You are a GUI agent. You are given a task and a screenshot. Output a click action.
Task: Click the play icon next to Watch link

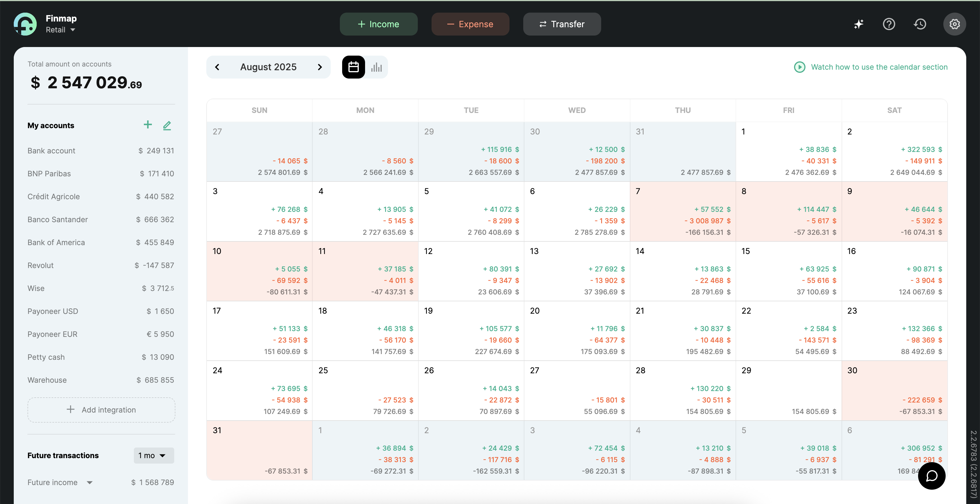point(800,67)
